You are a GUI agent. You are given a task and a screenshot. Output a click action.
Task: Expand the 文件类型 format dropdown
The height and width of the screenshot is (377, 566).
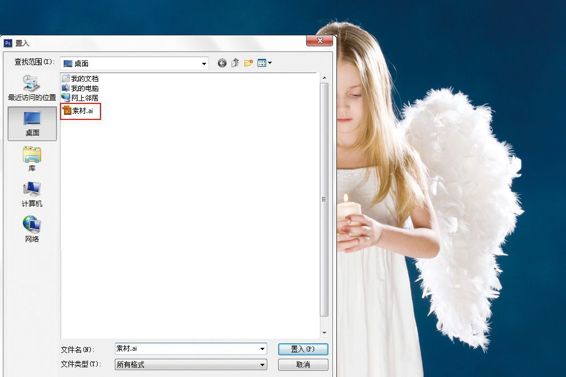[x=262, y=365]
